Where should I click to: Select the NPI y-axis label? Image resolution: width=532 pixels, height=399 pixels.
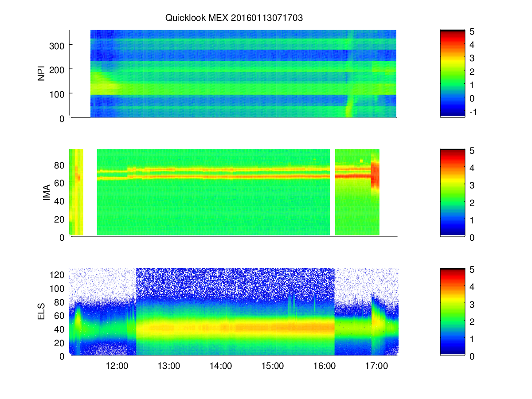pyautogui.click(x=42, y=74)
